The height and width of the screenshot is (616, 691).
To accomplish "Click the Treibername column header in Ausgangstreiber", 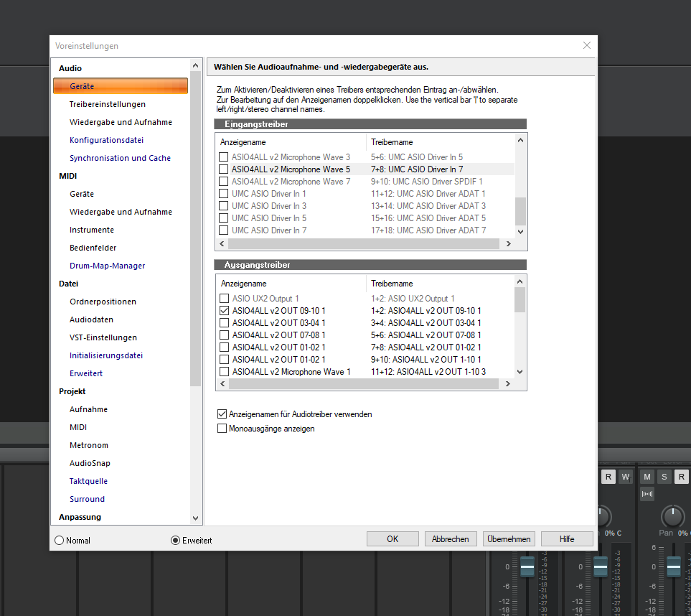I will coord(441,284).
